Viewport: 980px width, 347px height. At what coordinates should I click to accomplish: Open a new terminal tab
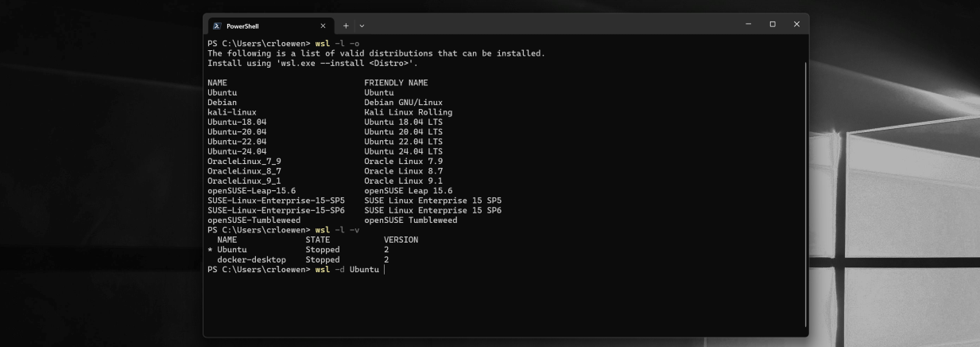346,25
